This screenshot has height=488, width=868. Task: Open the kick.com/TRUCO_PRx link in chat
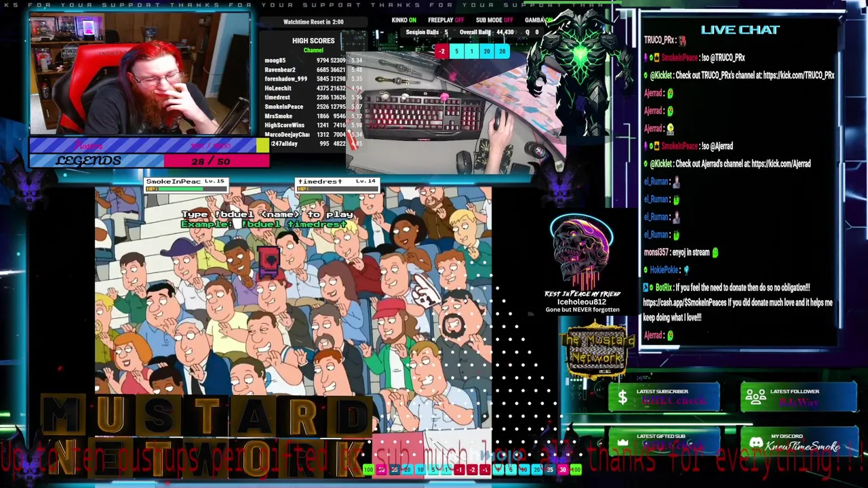[799, 75]
